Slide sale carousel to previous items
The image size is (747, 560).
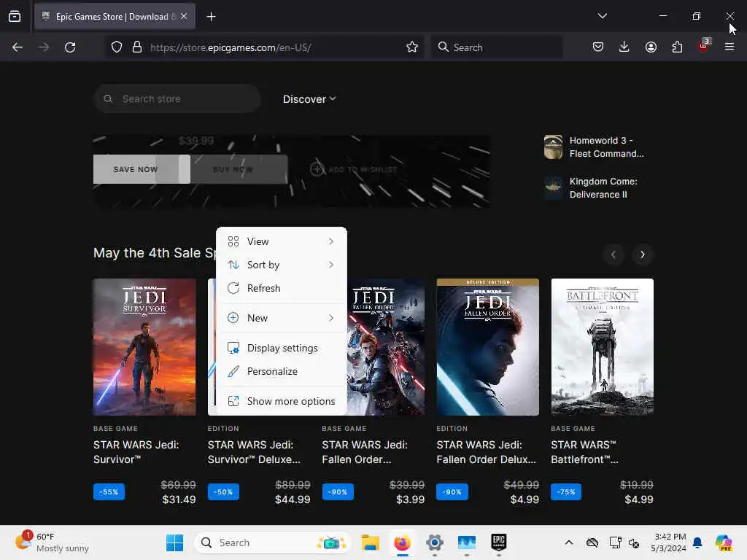click(613, 254)
